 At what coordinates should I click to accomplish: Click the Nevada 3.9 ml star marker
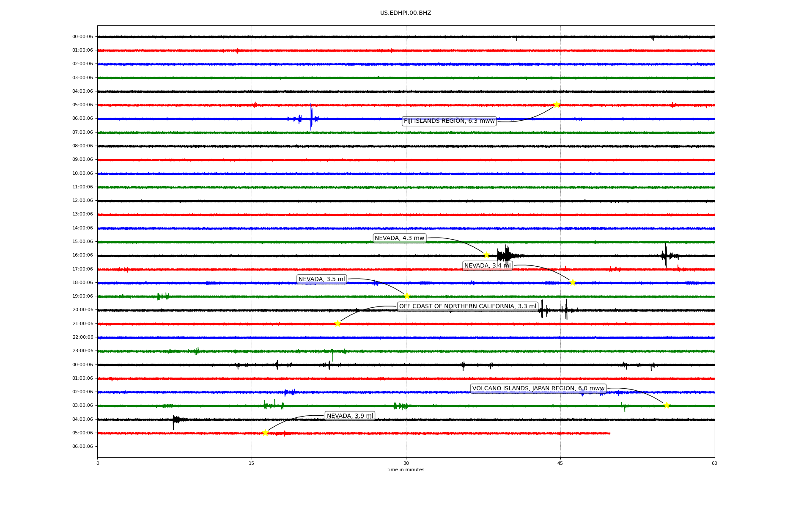click(265, 433)
